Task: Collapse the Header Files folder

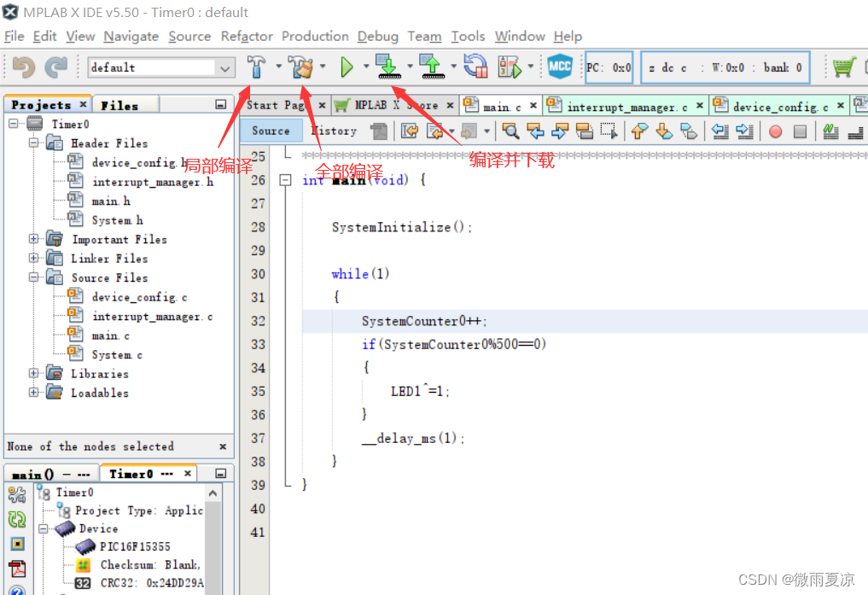Action: click(x=34, y=143)
